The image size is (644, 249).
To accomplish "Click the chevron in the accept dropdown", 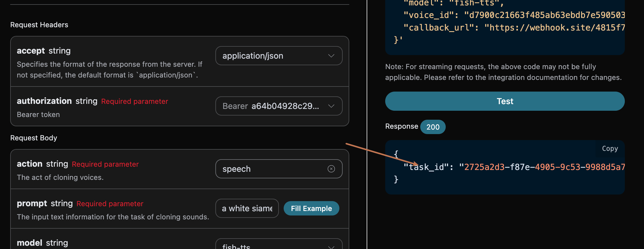I will tap(331, 56).
